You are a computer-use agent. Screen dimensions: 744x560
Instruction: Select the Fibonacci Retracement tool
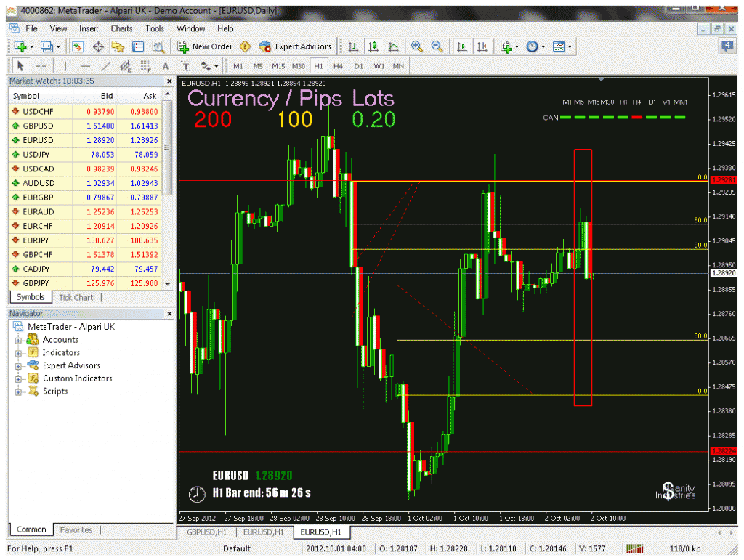(145, 66)
